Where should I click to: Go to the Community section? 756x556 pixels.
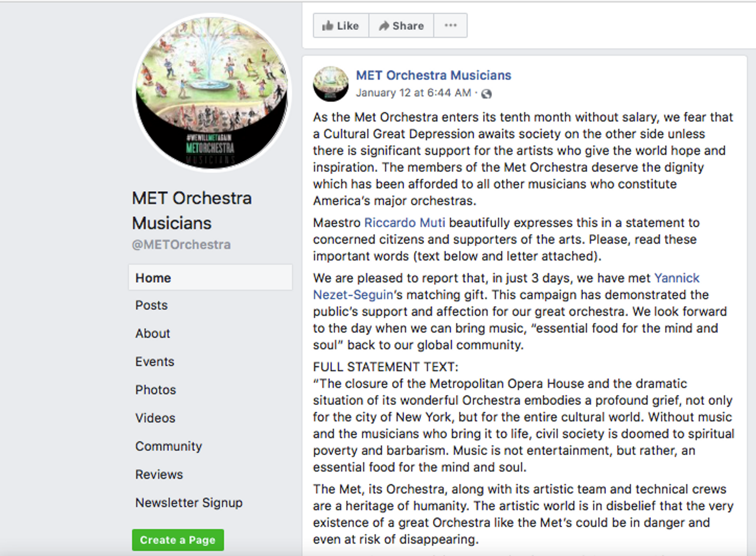(168, 446)
